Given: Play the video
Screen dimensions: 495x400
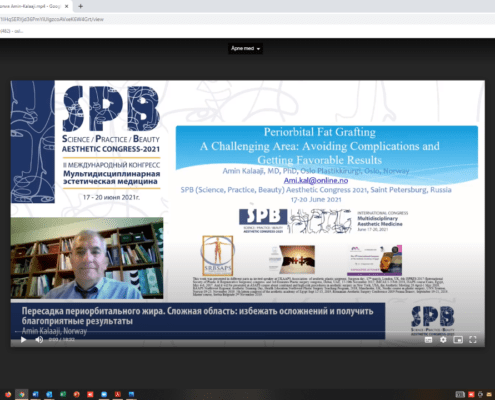Looking at the screenshot, I should tap(23, 339).
